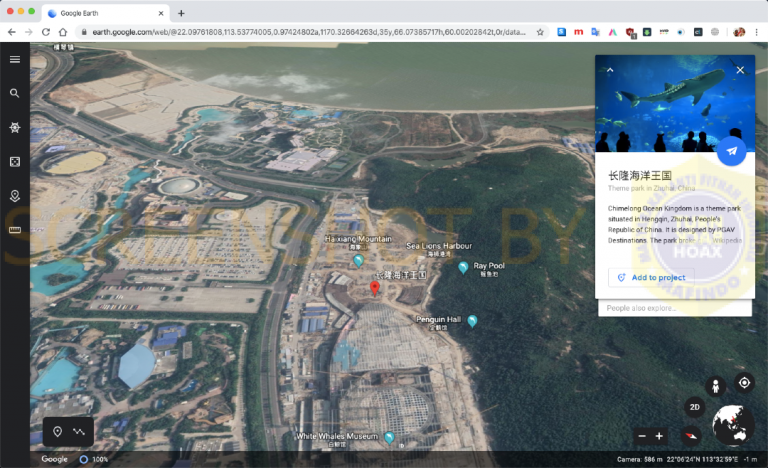Toggle the 2D view button

[695, 407]
